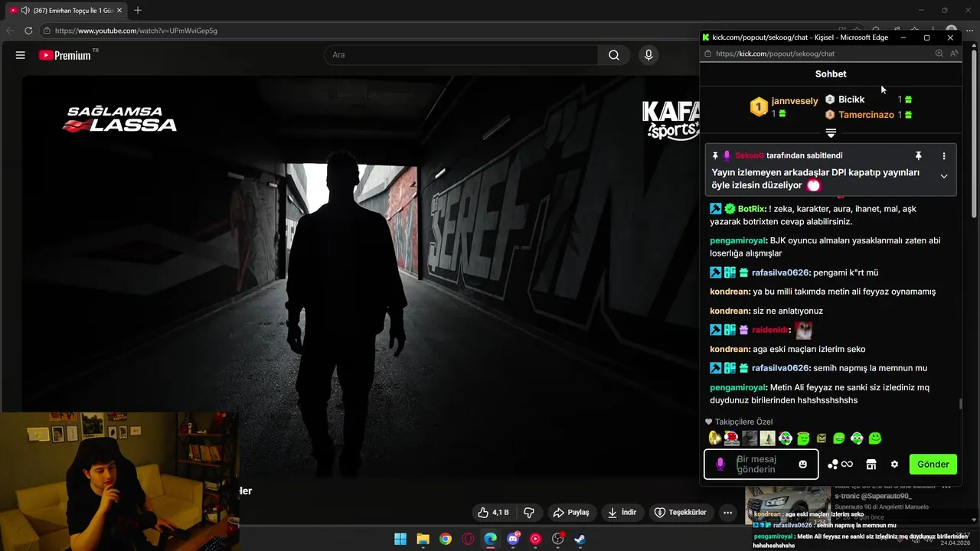Share the video using Paylaş

coord(571,513)
